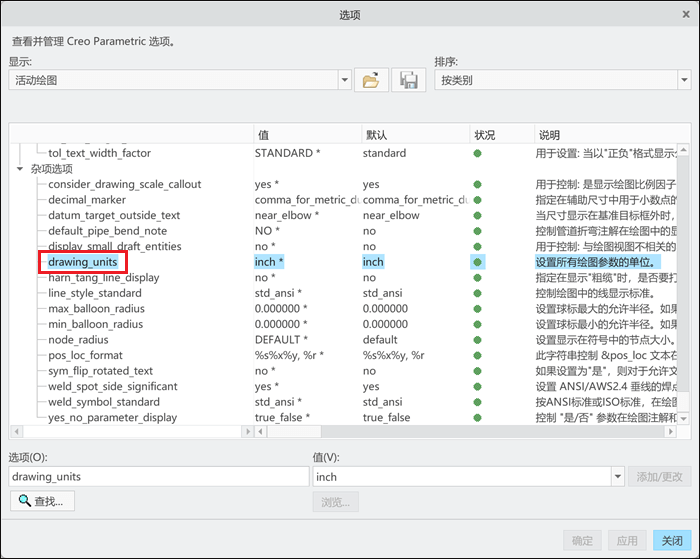Click the 值 column header
700x559 pixels.
click(307, 134)
